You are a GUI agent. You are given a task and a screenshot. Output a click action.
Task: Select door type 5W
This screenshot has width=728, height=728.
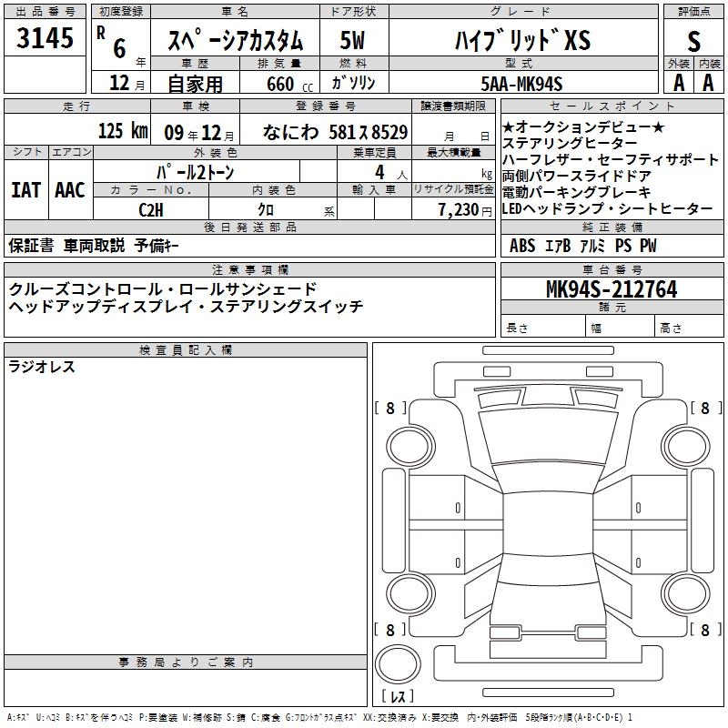point(352,40)
